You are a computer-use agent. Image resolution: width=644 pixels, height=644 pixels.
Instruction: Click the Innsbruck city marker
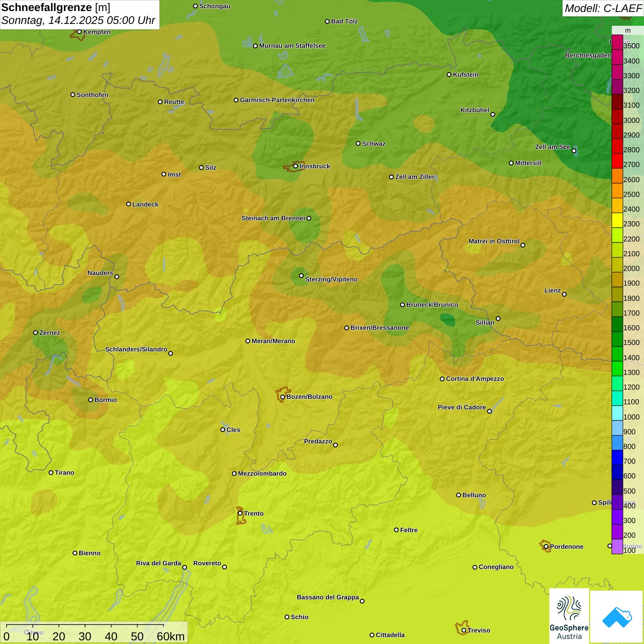[x=296, y=166]
